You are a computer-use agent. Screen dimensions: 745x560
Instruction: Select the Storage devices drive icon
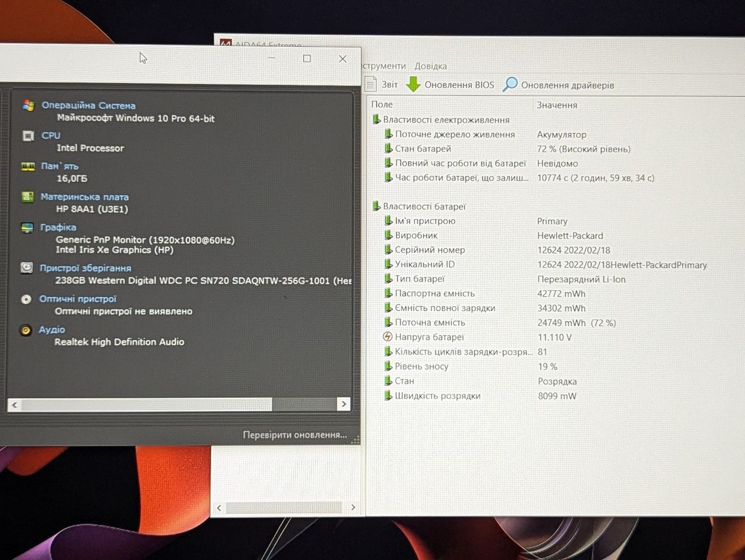(26, 268)
